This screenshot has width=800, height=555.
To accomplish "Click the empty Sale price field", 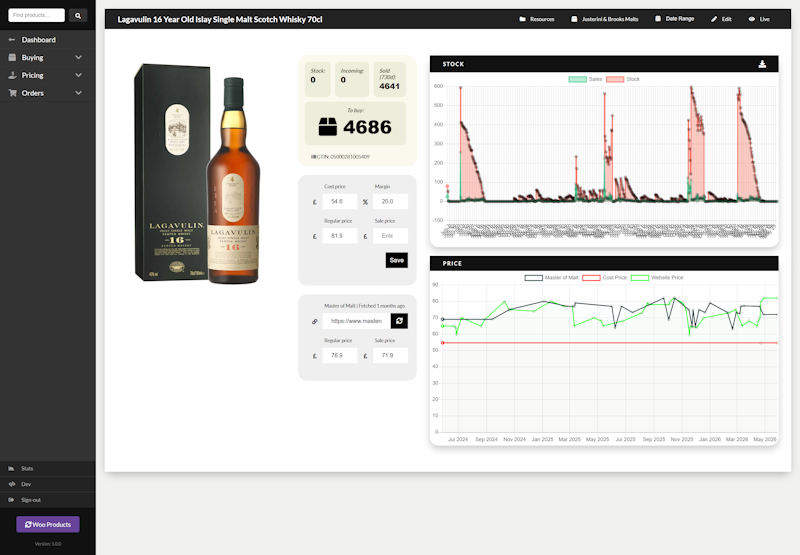I will (x=390, y=236).
